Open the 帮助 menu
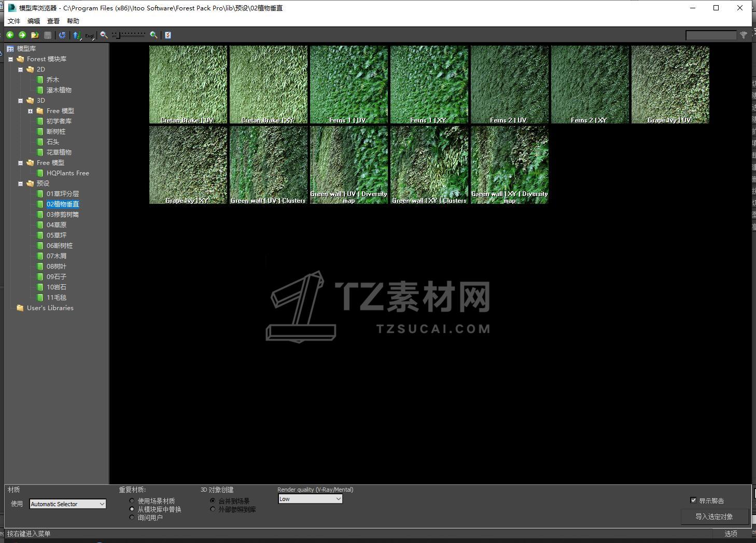 click(73, 21)
